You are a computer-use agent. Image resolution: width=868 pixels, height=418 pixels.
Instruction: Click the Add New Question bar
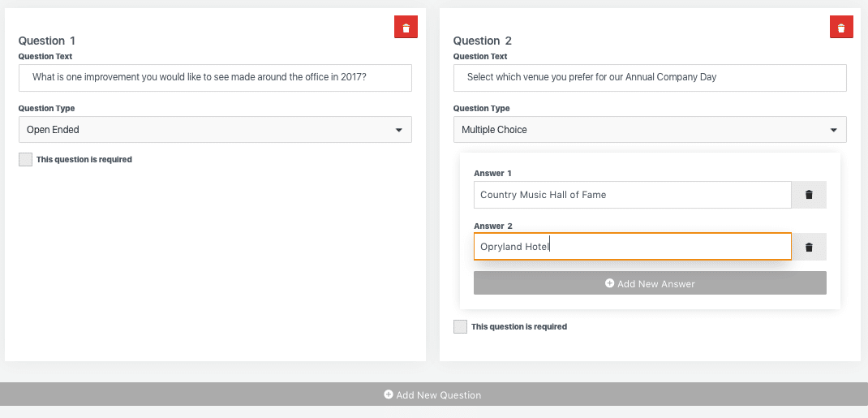pos(434,394)
